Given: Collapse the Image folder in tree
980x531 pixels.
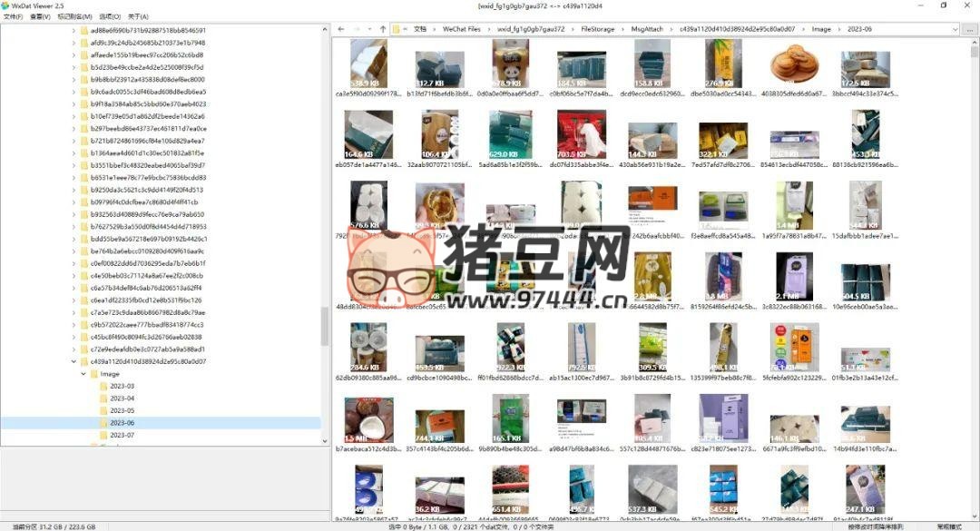Looking at the screenshot, I should pos(83,374).
